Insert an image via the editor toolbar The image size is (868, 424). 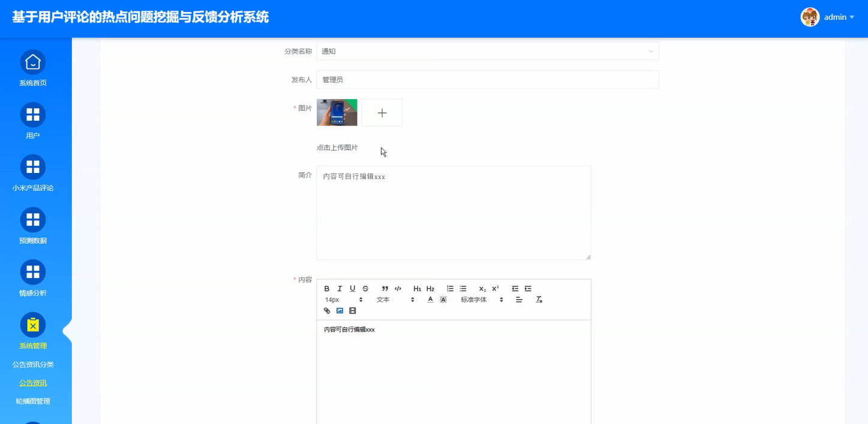(x=340, y=310)
